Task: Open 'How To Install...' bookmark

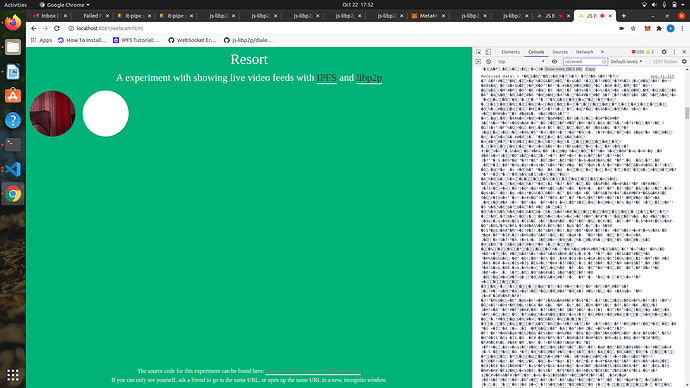Action: tap(82, 40)
